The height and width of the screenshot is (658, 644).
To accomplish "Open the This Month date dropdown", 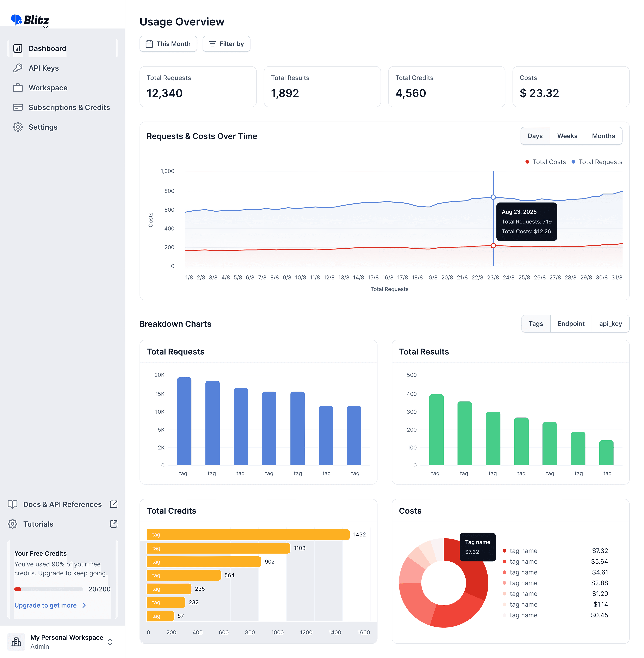I will point(168,44).
